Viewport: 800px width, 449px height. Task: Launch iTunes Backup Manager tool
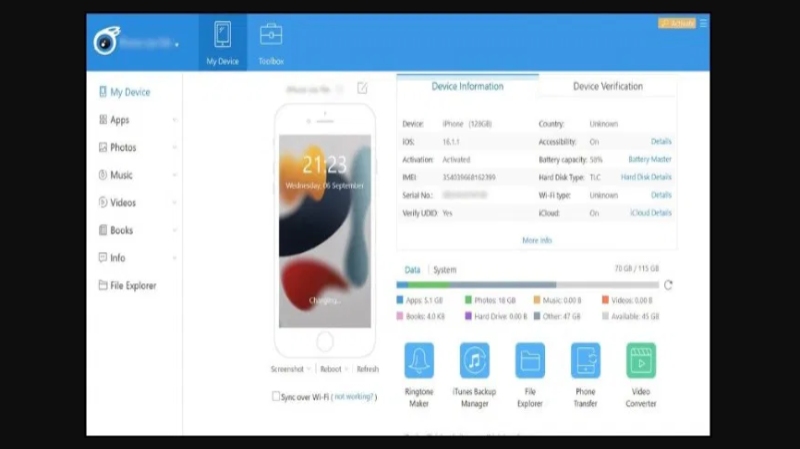pos(474,376)
